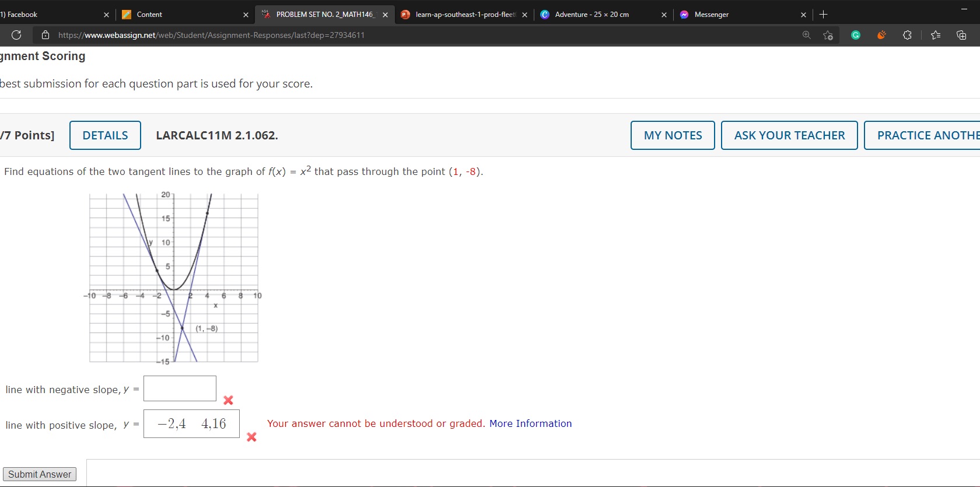Close the learn-ap-southeast-1-prod-fleet tab

pyautogui.click(x=524, y=15)
